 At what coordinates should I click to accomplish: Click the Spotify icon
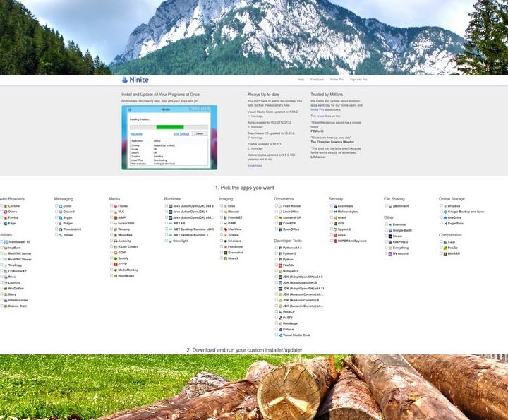[116, 258]
